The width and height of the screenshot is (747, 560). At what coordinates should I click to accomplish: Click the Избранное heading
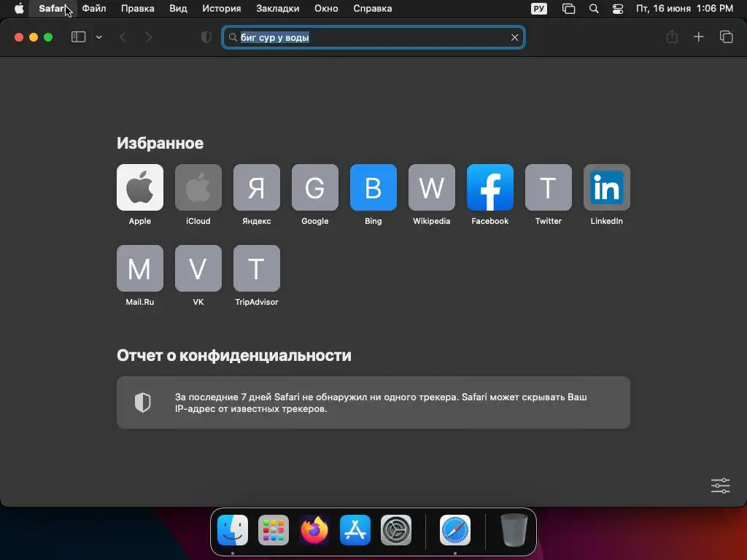click(160, 143)
